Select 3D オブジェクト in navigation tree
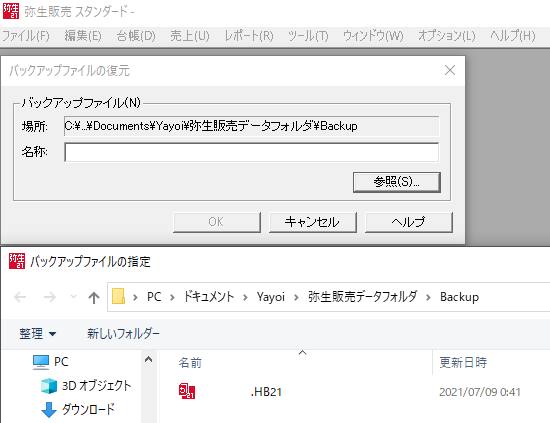Screen dimensions: 550x423 (x=96, y=385)
